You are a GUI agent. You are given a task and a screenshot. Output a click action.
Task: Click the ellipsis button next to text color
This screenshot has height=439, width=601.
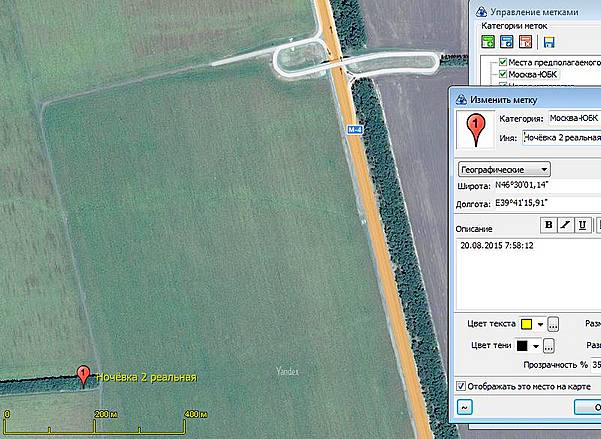[553, 324]
